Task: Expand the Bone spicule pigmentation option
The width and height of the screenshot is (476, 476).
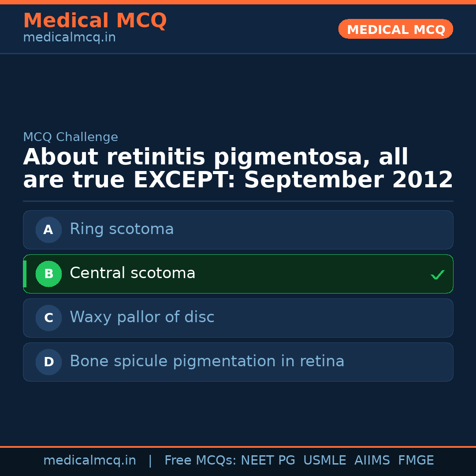Action: coord(238,362)
